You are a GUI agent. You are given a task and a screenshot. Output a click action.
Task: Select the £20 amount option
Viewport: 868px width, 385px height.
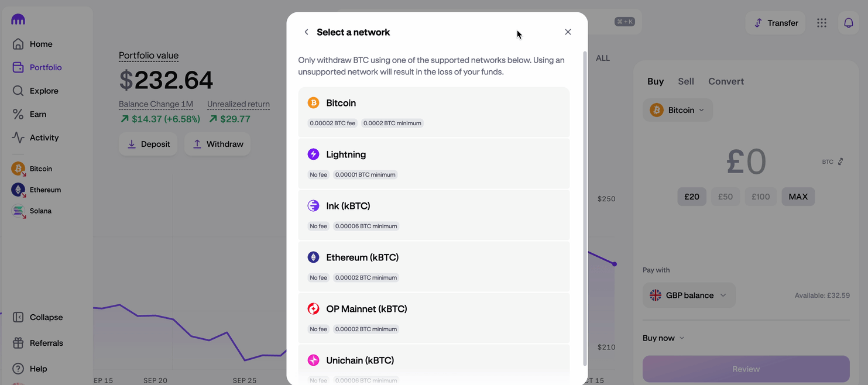pyautogui.click(x=692, y=197)
